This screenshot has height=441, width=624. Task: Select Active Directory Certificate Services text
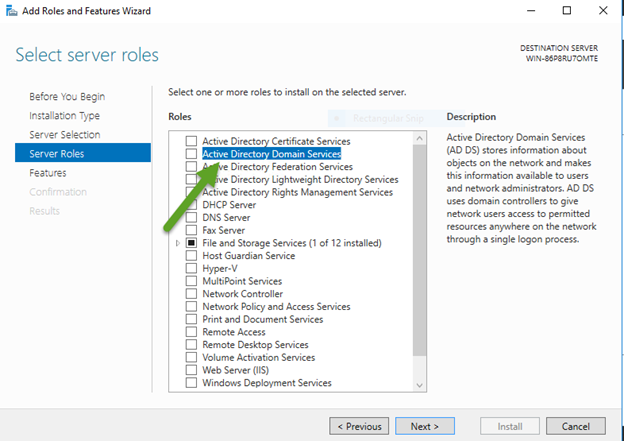click(x=276, y=141)
